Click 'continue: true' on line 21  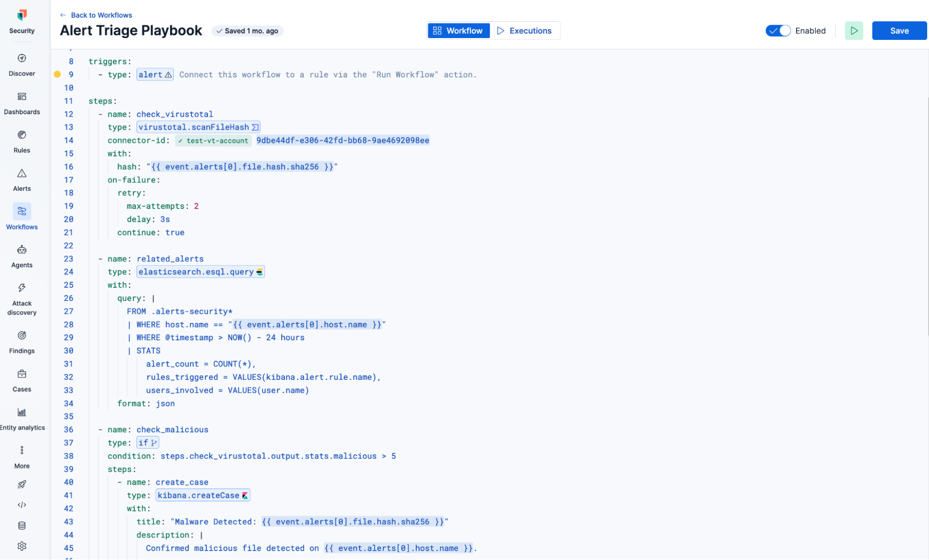151,232
